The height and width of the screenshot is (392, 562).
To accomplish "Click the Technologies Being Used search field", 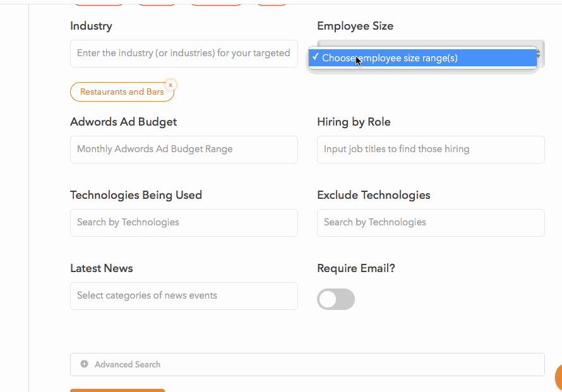I will 184,223.
